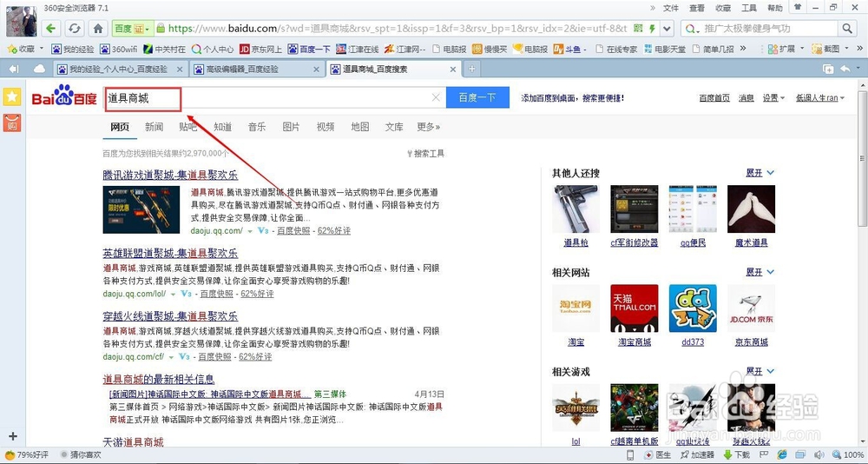Open the yellow star sidebar favorites icon
Screen dimensions: 868x464
coord(11,96)
